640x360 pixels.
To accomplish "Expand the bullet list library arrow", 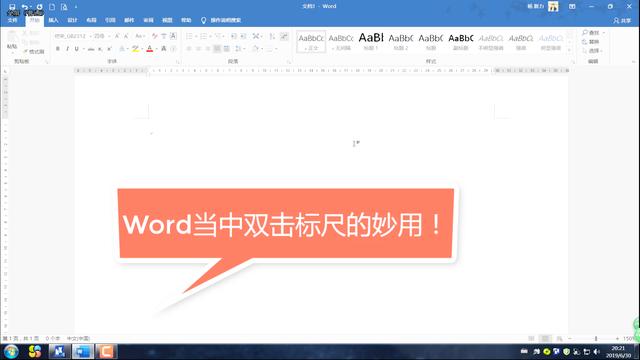I will pyautogui.click(x=196, y=36).
